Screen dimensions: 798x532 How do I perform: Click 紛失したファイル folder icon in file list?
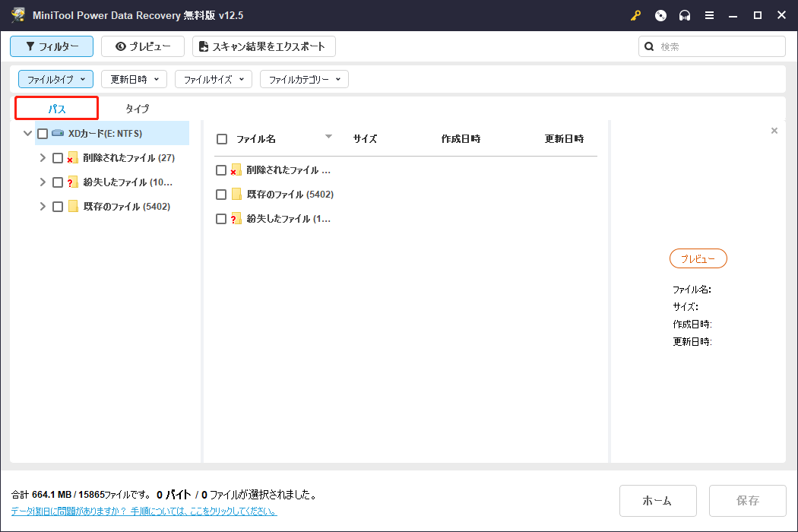pos(236,219)
